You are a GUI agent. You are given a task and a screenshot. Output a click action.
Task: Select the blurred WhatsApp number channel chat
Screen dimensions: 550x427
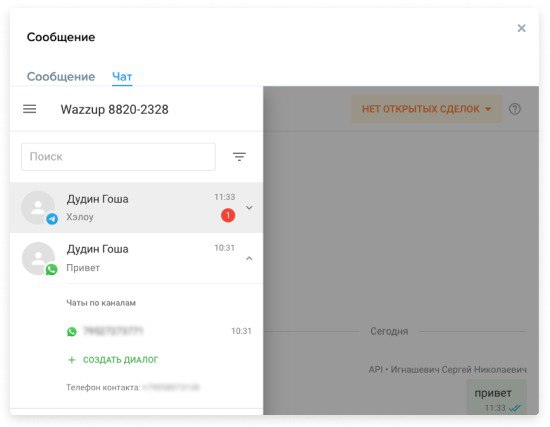pos(159,331)
